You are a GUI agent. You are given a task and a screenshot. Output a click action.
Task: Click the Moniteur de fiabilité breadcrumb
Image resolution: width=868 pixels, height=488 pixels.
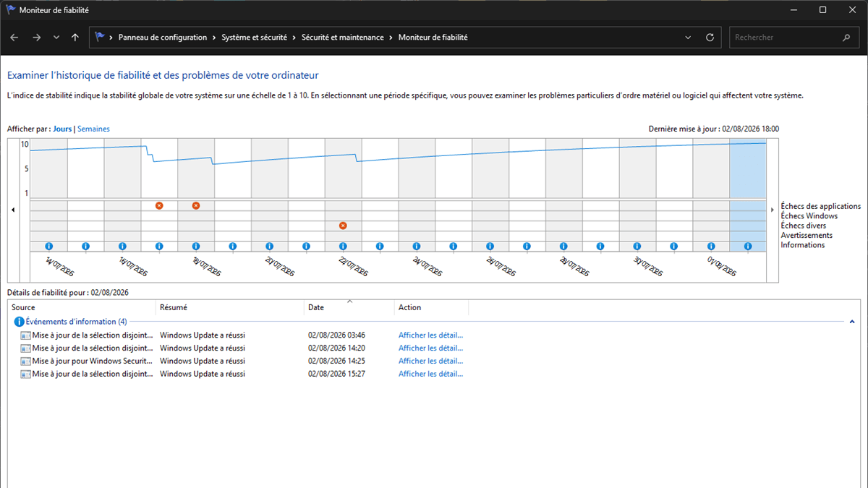click(x=433, y=38)
